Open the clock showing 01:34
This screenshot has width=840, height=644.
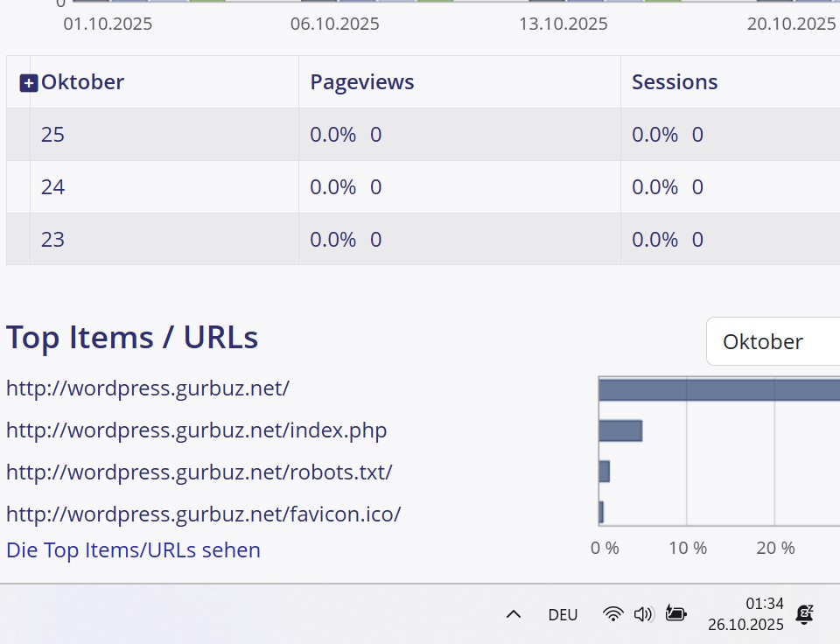click(x=745, y=614)
